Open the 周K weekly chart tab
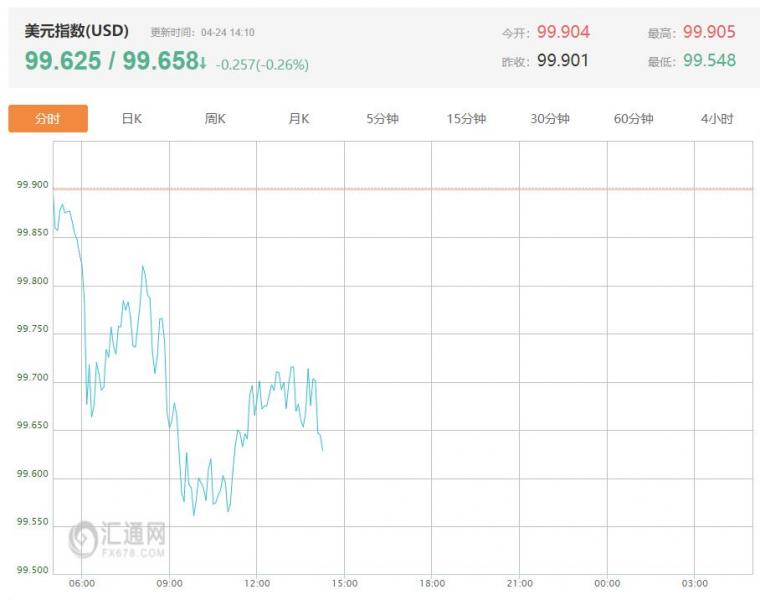Screen dimensions: 760x600 (x=215, y=119)
